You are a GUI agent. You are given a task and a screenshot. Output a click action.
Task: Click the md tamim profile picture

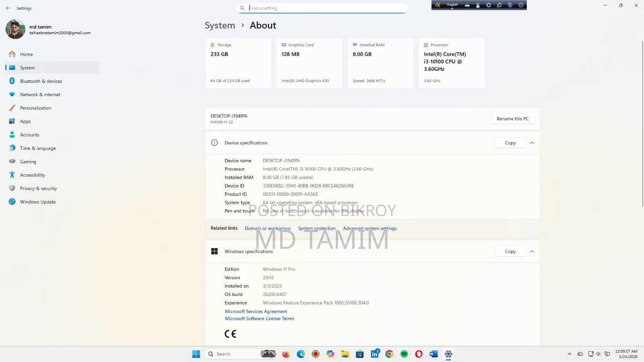pyautogui.click(x=15, y=29)
